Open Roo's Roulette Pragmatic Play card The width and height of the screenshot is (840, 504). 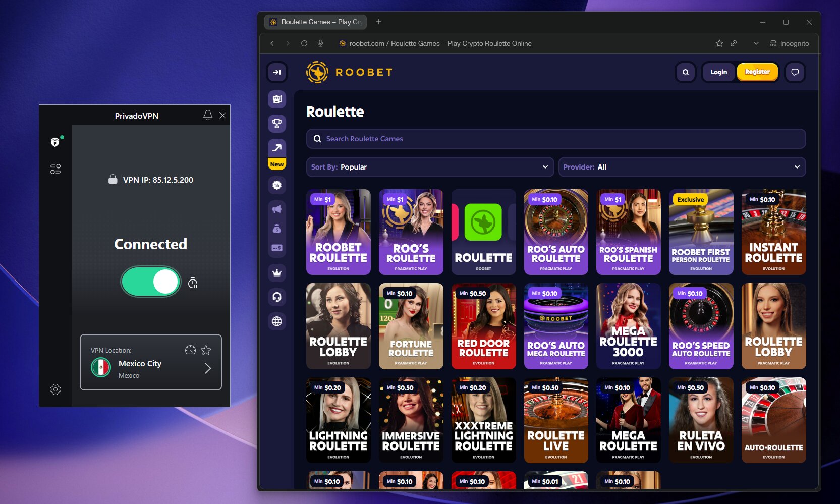tap(411, 232)
